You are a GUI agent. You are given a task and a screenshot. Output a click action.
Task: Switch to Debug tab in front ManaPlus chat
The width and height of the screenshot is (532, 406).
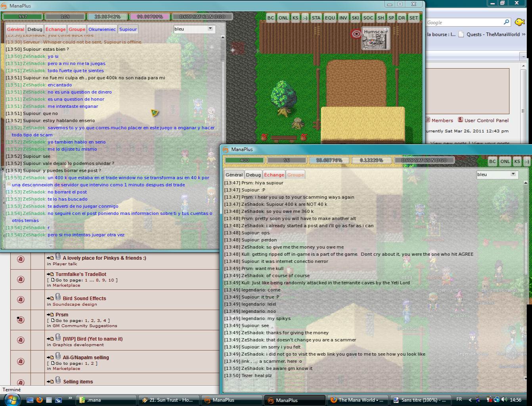(x=253, y=175)
